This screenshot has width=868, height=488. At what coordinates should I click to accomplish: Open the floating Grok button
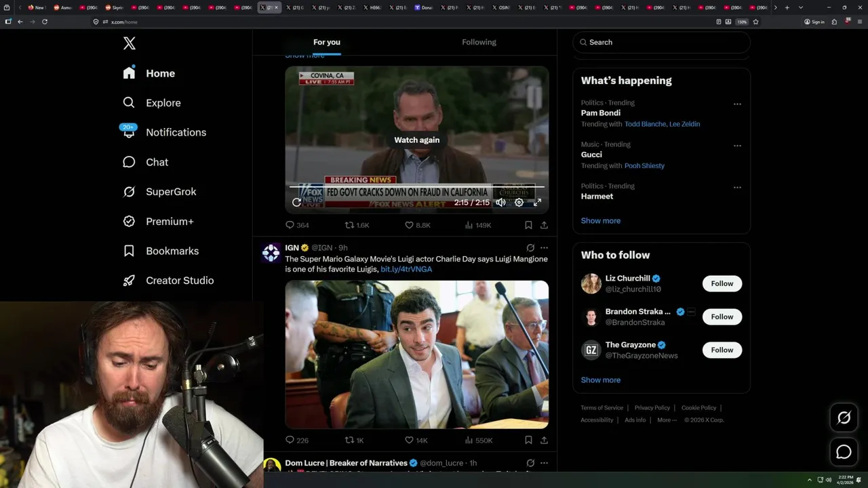click(x=844, y=418)
